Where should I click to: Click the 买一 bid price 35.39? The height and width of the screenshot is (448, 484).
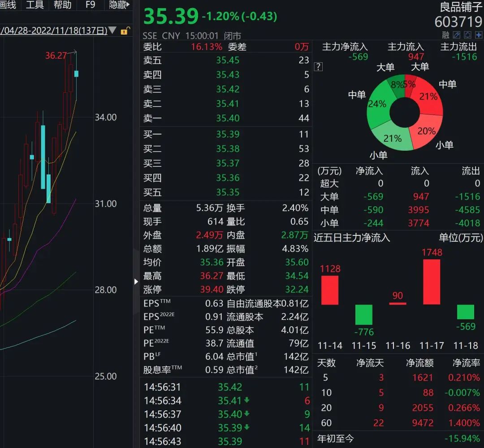coord(228,134)
